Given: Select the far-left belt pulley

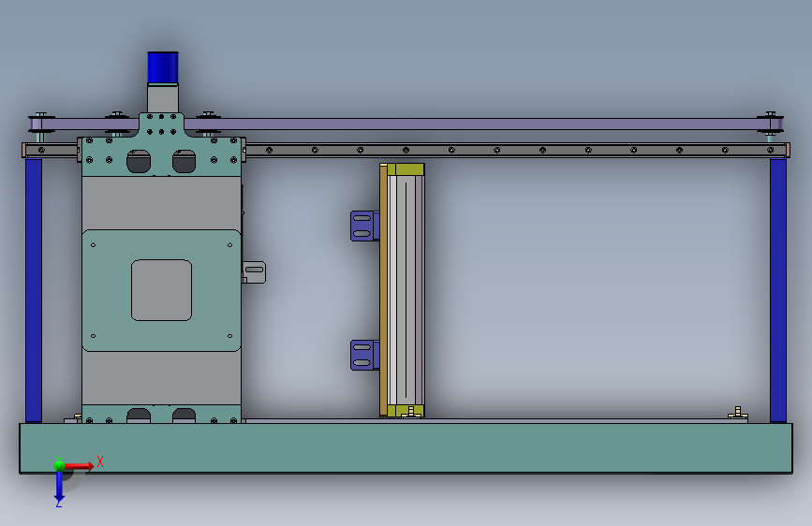Looking at the screenshot, I should tap(41, 126).
